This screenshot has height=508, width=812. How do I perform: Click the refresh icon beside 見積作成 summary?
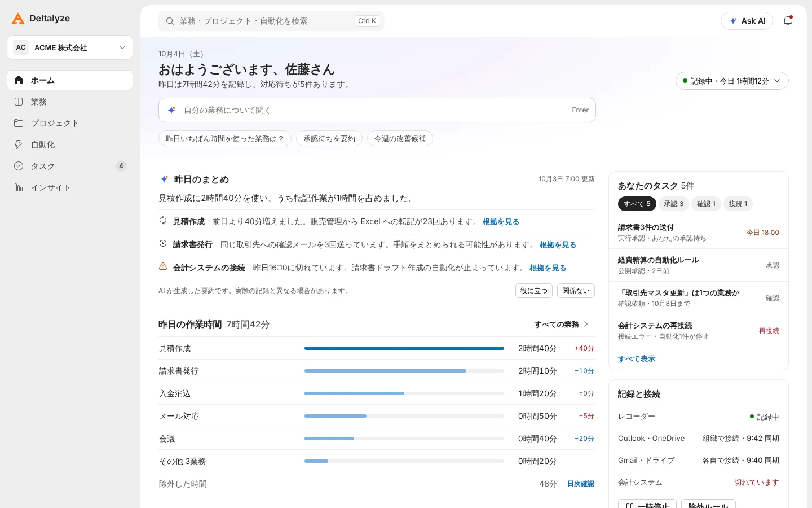(163, 221)
